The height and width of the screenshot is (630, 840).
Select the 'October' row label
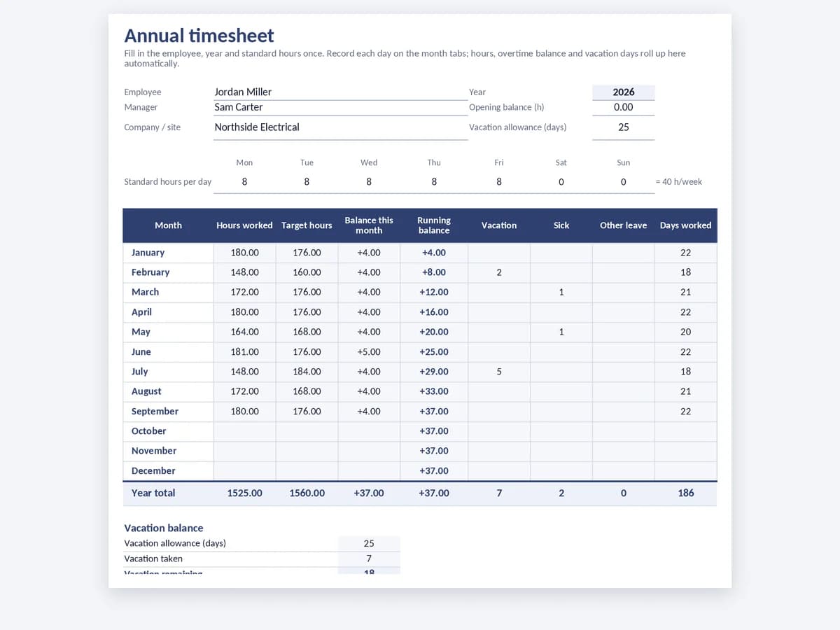point(168,431)
